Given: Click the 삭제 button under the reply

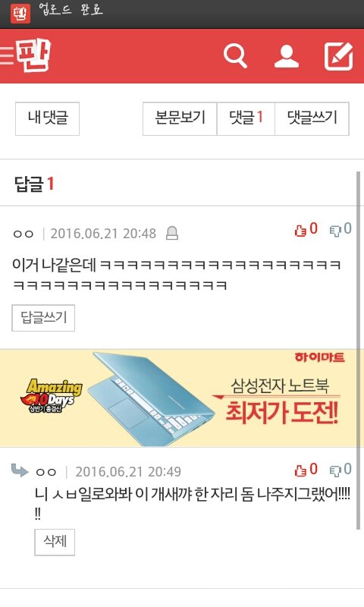Looking at the screenshot, I should pyautogui.click(x=55, y=542).
